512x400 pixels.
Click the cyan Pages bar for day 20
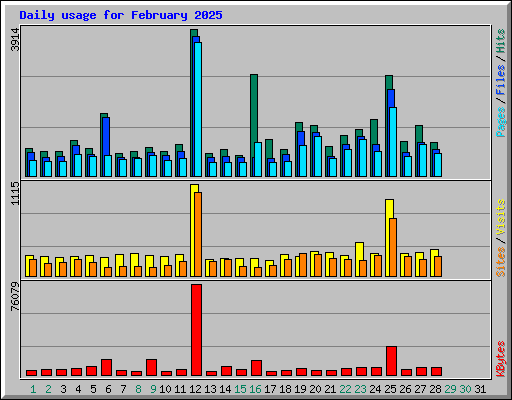click(x=318, y=156)
